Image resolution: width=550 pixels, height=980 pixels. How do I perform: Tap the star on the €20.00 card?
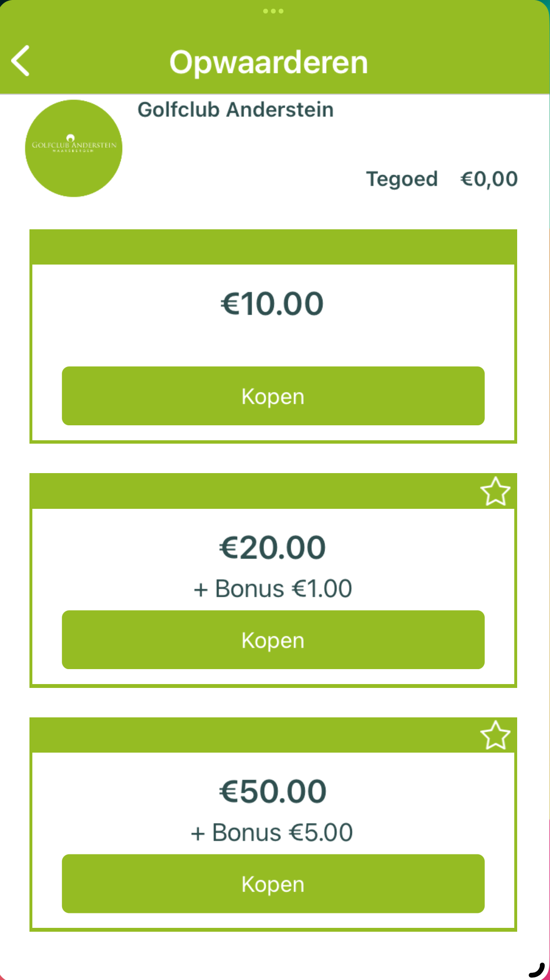(x=495, y=491)
